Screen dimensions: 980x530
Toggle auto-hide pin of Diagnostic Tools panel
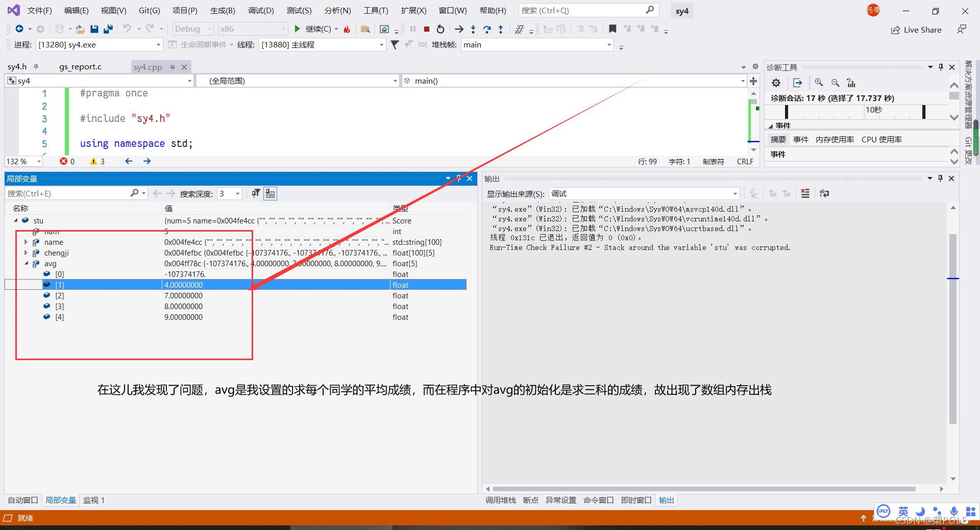click(x=941, y=67)
